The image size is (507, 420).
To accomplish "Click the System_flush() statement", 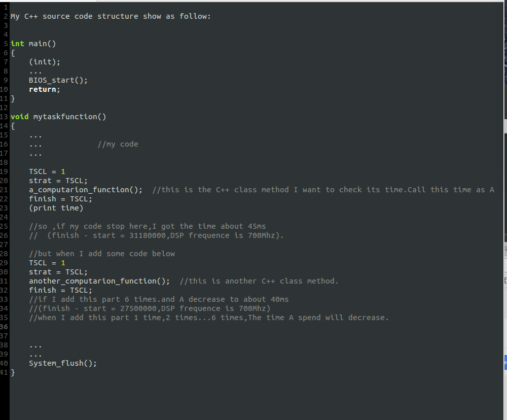I will pyautogui.click(x=62, y=363).
